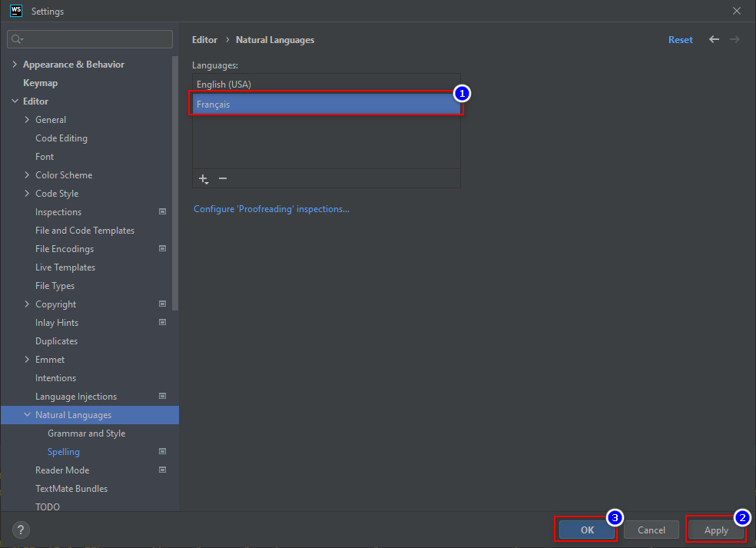Click project-level icon beside File Encodings

click(162, 248)
